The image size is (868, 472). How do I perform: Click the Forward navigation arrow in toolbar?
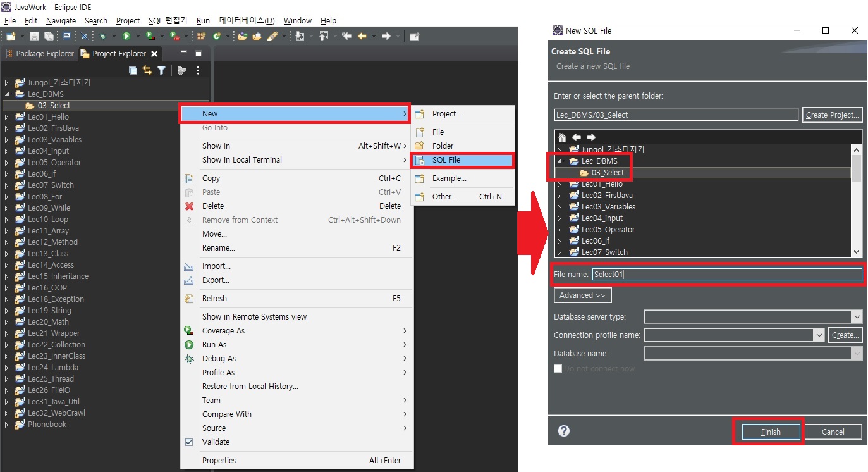point(386,36)
